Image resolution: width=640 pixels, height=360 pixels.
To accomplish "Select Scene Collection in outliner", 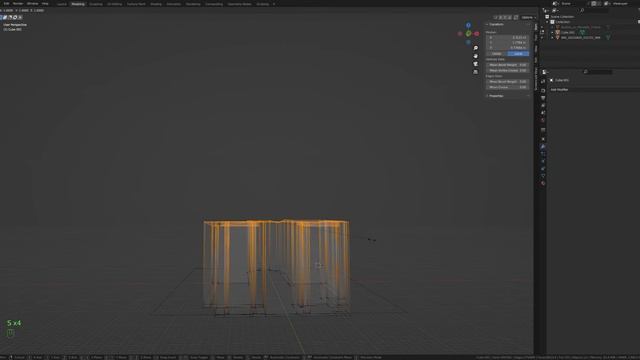I will (x=562, y=17).
